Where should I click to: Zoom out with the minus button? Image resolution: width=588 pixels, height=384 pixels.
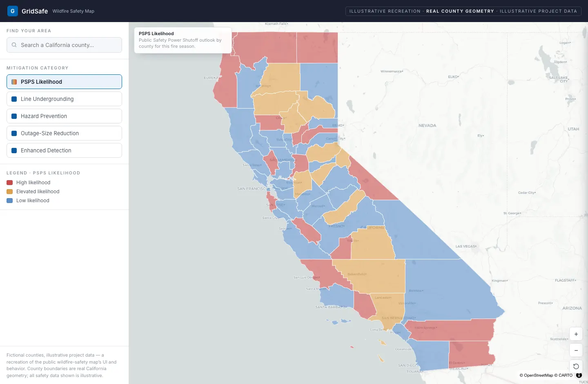pos(576,351)
